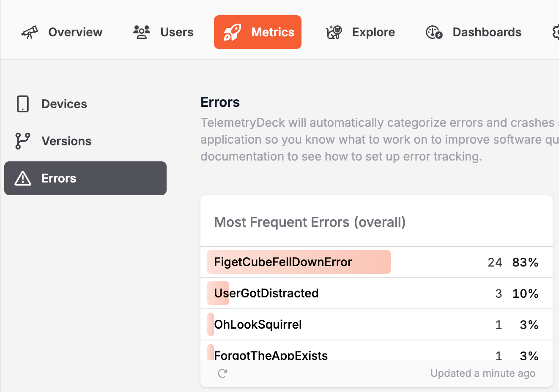The width and height of the screenshot is (559, 392).
Task: Click the telescope Overview icon
Action: tap(30, 32)
